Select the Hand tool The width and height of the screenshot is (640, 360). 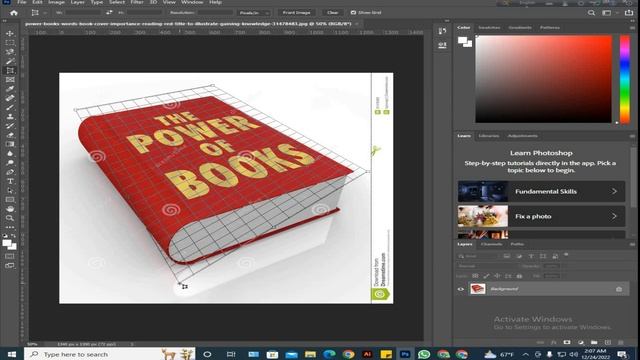[10, 209]
